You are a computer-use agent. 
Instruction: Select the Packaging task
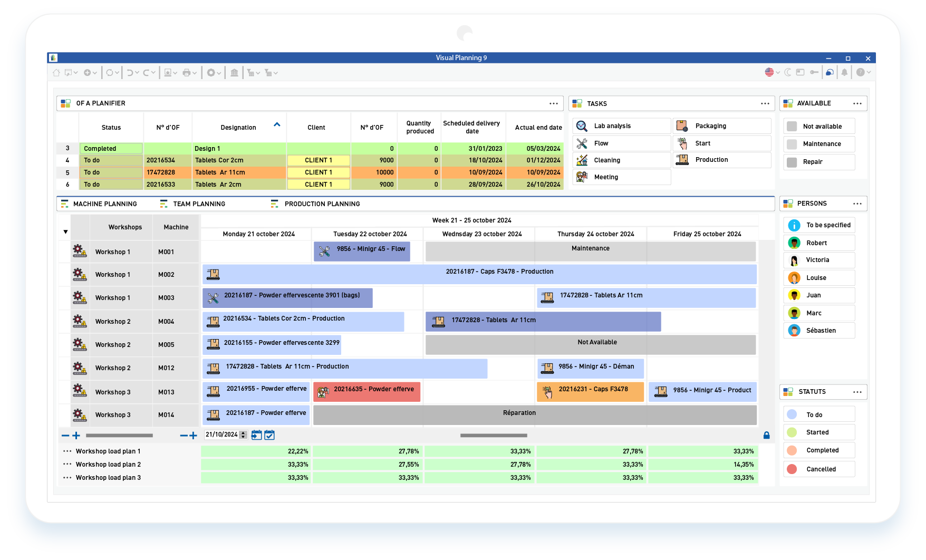point(722,126)
